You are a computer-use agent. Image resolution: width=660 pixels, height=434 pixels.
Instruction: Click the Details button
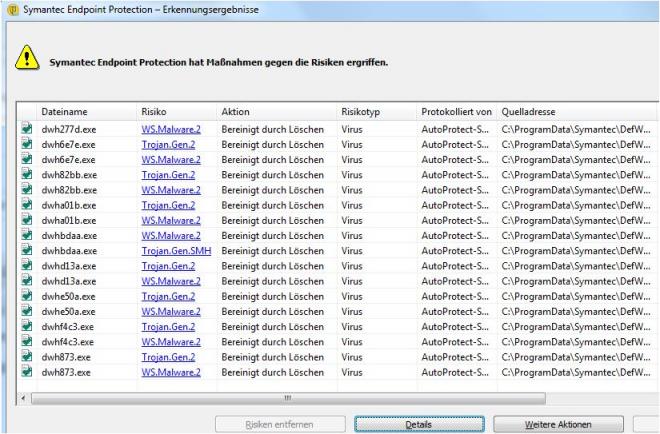click(419, 424)
